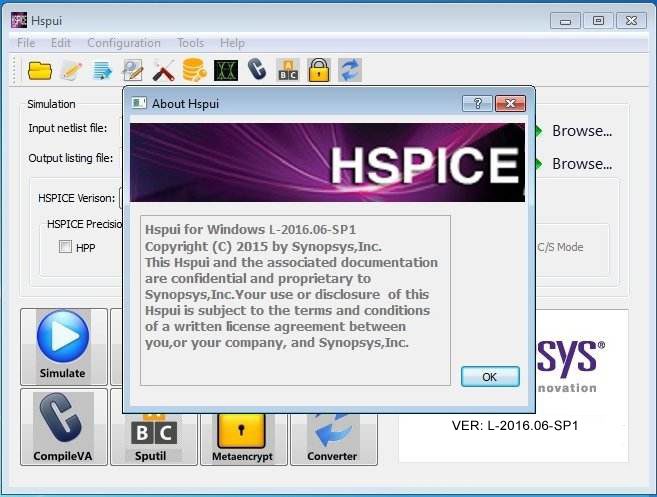Click the padlock Metaencrypt toolbar icon

(319, 70)
